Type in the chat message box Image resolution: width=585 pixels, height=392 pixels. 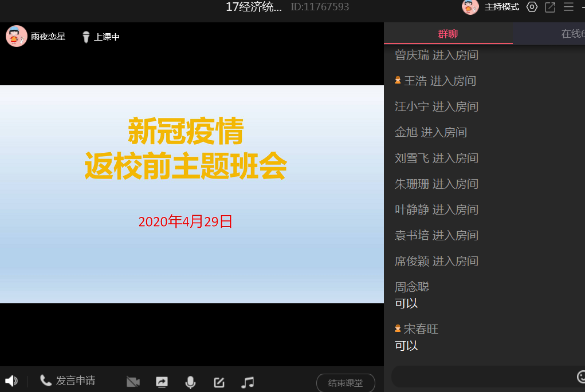pyautogui.click(x=481, y=377)
